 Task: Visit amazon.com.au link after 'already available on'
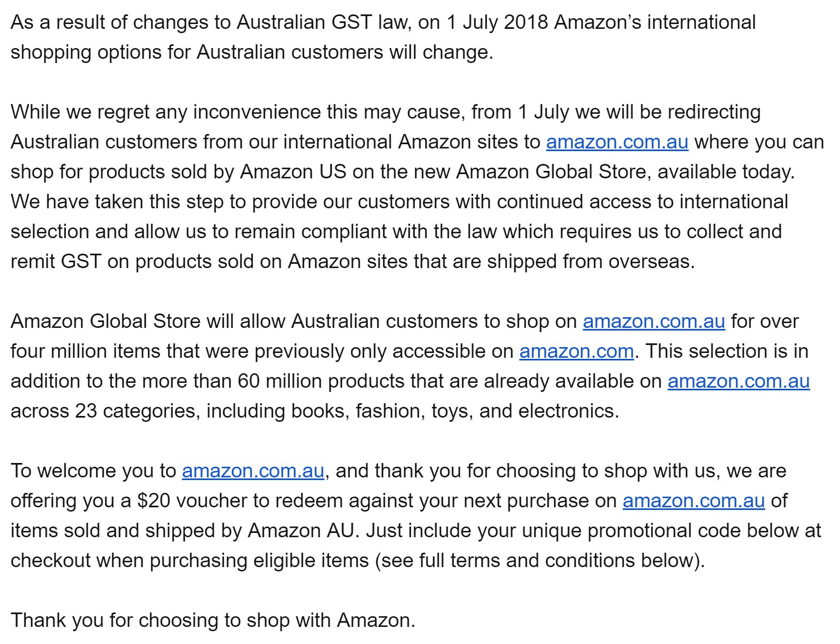739,381
